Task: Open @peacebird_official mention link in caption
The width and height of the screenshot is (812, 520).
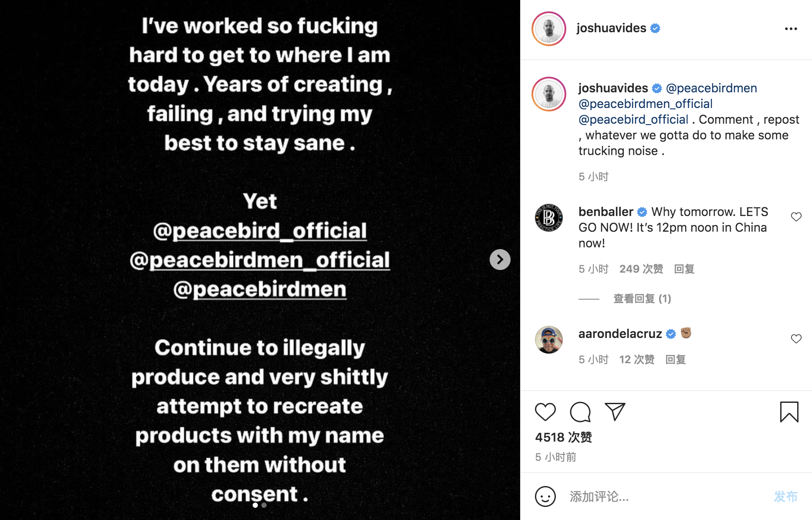Action: tap(633, 119)
